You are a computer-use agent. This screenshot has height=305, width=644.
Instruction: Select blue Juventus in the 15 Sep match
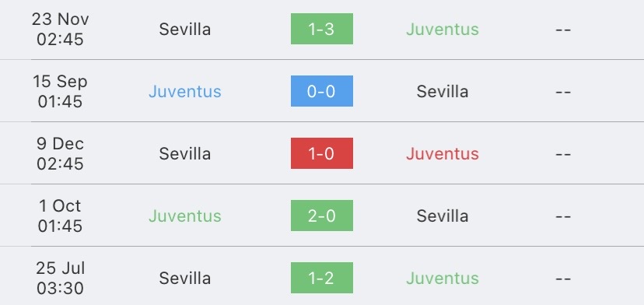tap(185, 91)
